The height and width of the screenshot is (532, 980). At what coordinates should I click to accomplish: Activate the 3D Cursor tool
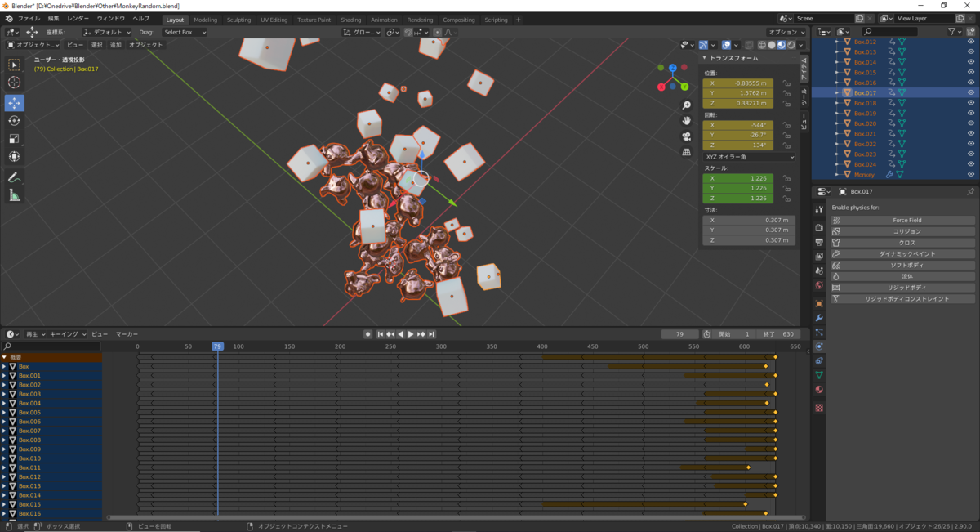coord(15,83)
